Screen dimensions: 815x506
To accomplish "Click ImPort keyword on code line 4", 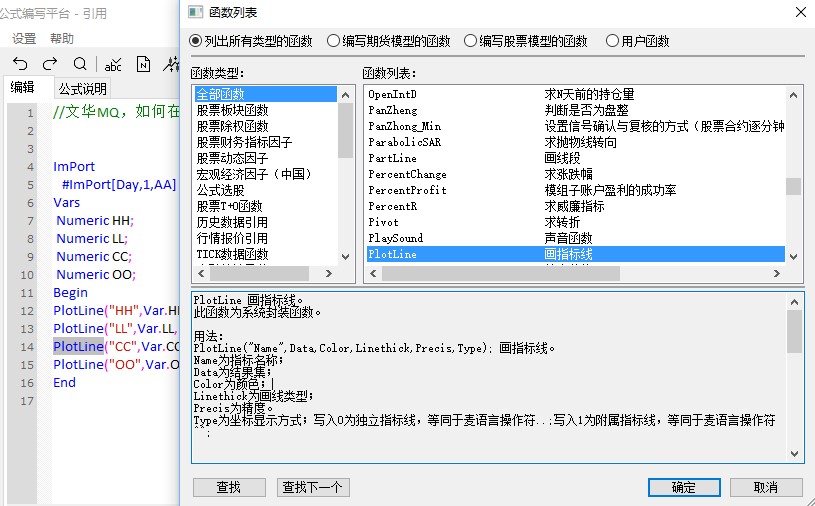I will [x=74, y=167].
